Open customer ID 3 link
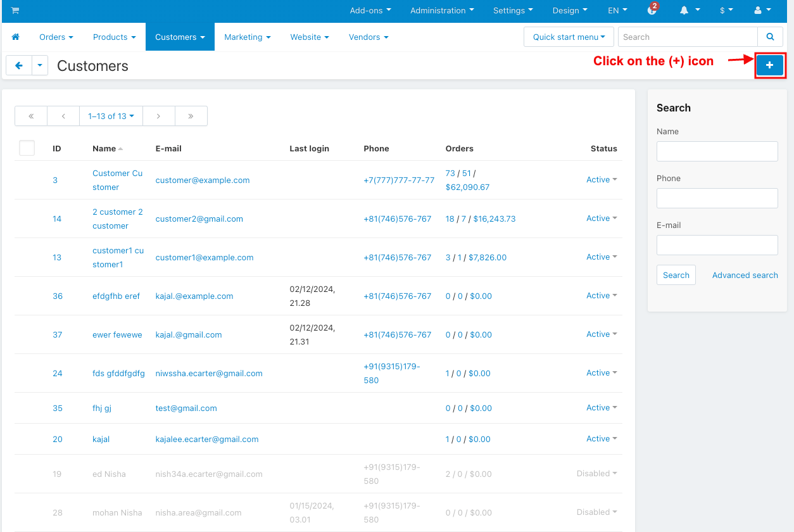This screenshot has width=794, height=532. point(55,180)
